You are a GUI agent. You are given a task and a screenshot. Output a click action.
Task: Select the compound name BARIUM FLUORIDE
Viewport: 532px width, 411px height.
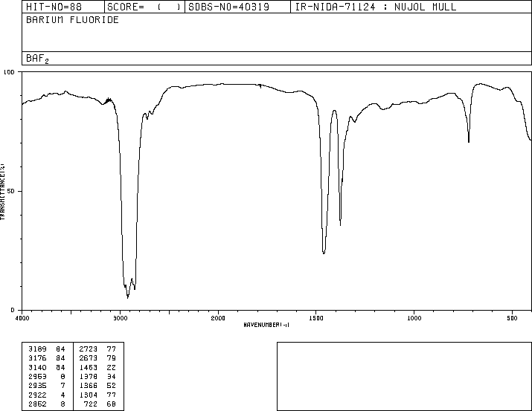point(72,20)
